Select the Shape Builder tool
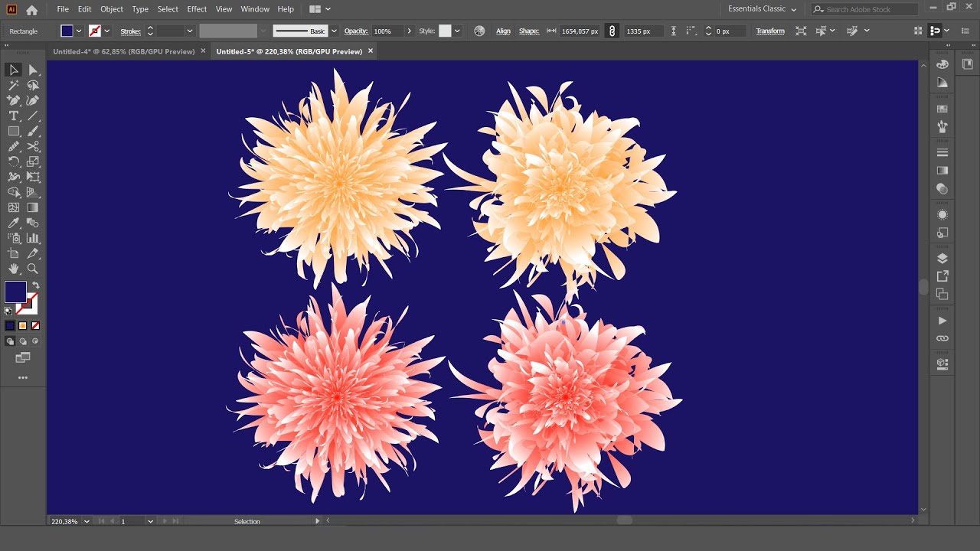The height and width of the screenshot is (551, 980). click(14, 192)
